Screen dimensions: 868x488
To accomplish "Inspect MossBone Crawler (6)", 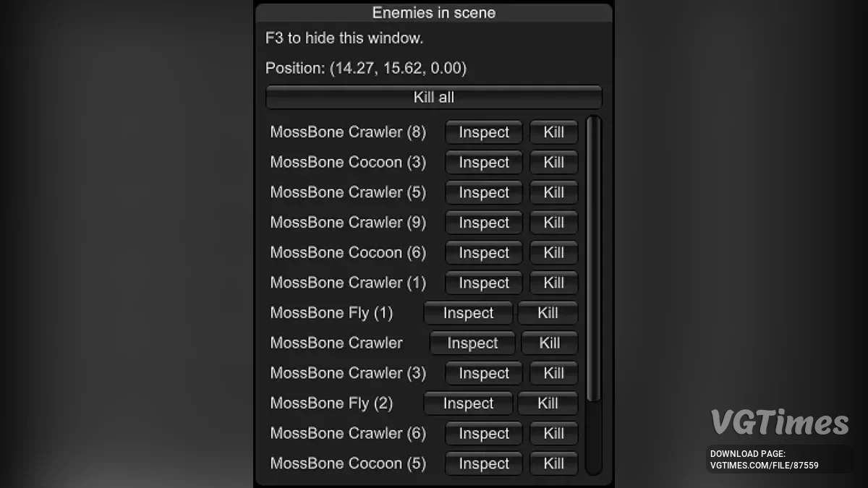I will [483, 434].
